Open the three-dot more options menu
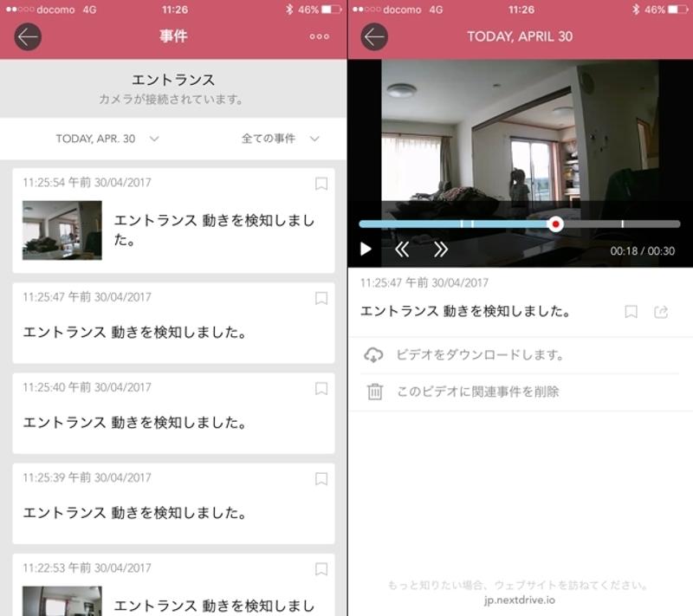 click(x=319, y=37)
